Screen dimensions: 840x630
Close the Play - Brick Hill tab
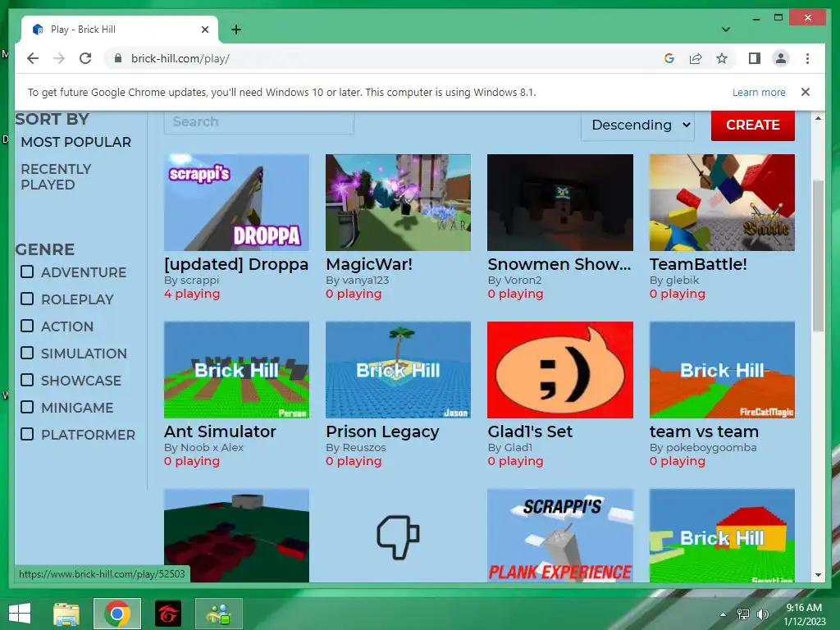tap(204, 30)
